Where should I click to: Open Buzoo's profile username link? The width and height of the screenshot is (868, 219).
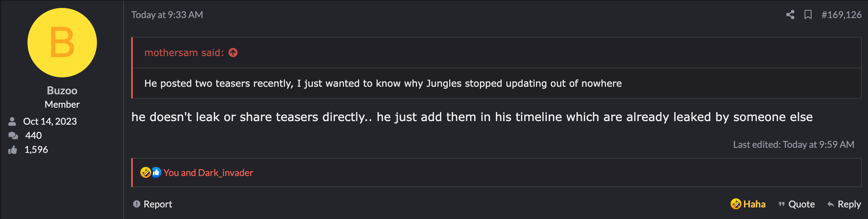62,90
